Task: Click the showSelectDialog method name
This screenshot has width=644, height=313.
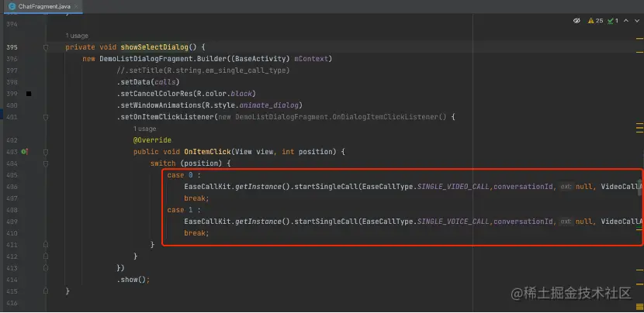Action: pyautogui.click(x=154, y=47)
